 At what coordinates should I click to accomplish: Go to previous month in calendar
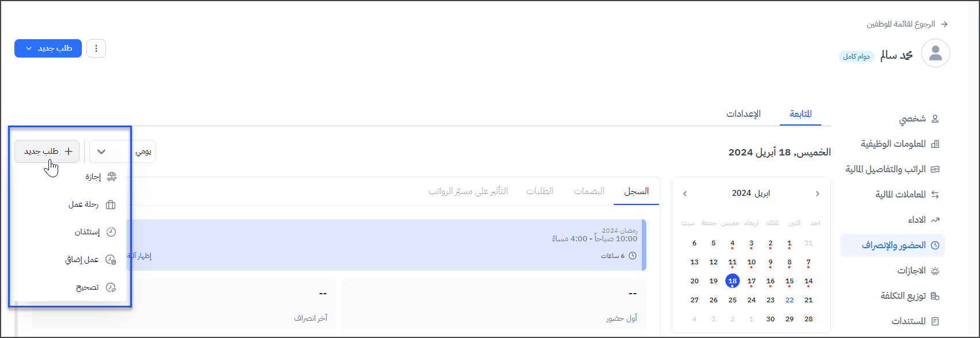[817, 193]
